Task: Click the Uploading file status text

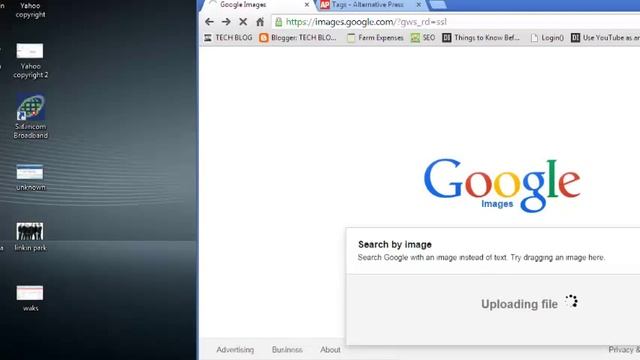Action: click(x=519, y=304)
